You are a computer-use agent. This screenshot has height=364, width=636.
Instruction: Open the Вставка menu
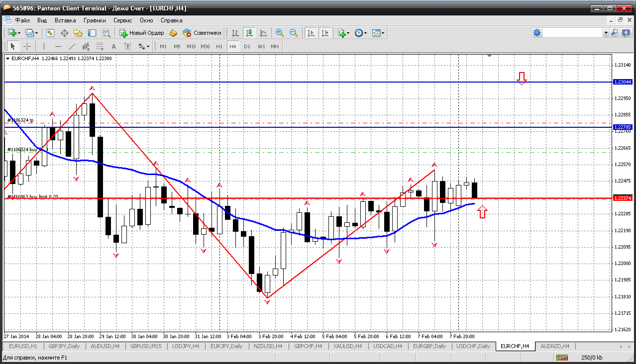[x=65, y=20]
